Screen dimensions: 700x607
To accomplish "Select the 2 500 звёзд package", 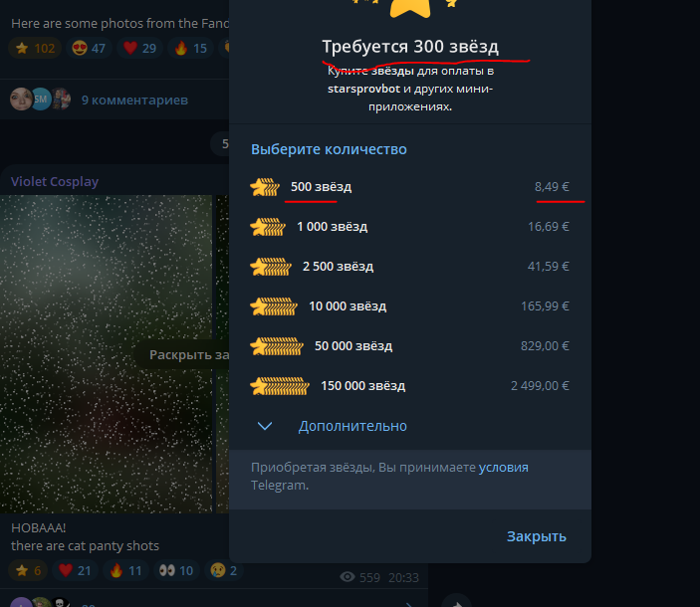I will tap(410, 267).
